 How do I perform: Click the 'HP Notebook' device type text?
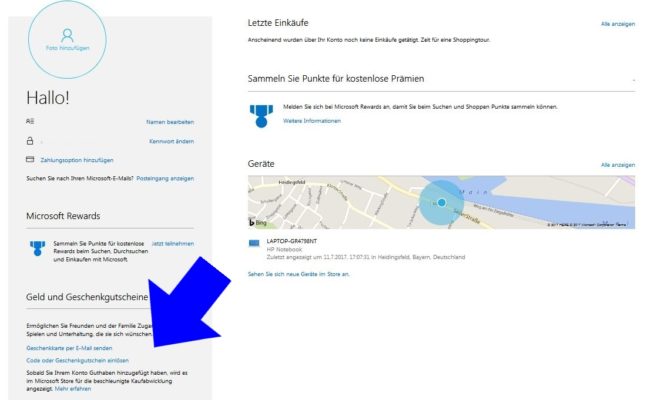(x=284, y=250)
